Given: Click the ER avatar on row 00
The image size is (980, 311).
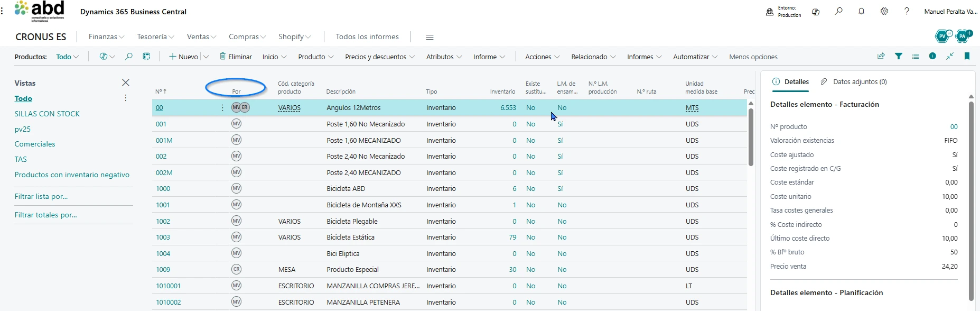Looking at the screenshot, I should point(245,107).
